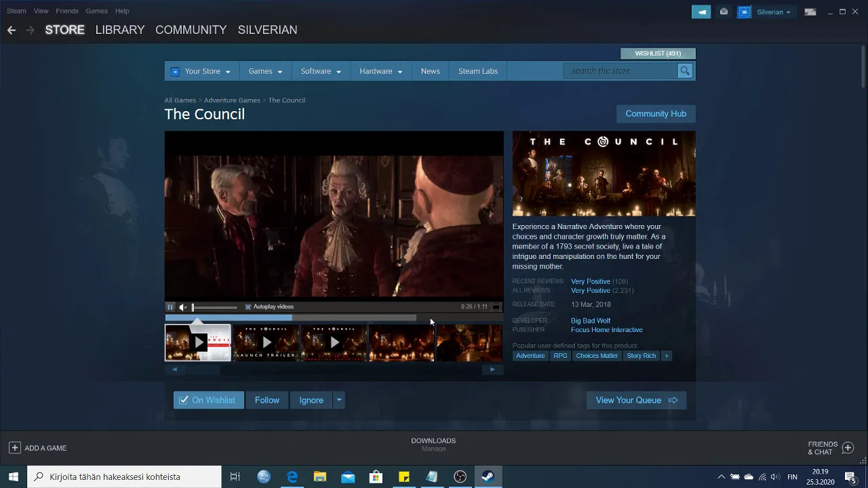Screen dimensions: 868x488
Task: Launch Microsoft Edge from taskbar
Action: click(292, 476)
